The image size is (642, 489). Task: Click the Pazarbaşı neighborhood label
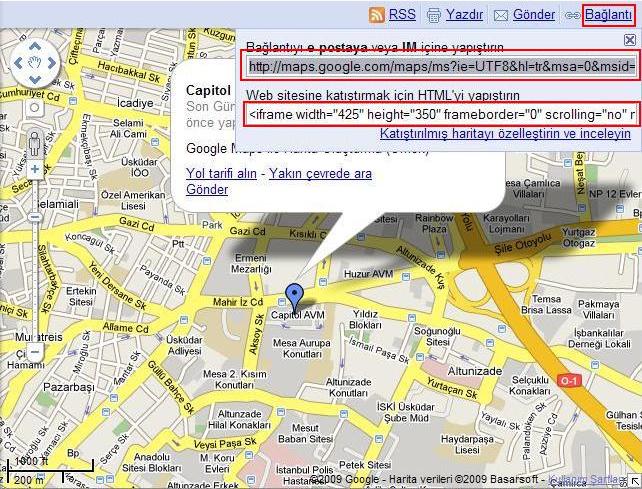[x=69, y=387]
